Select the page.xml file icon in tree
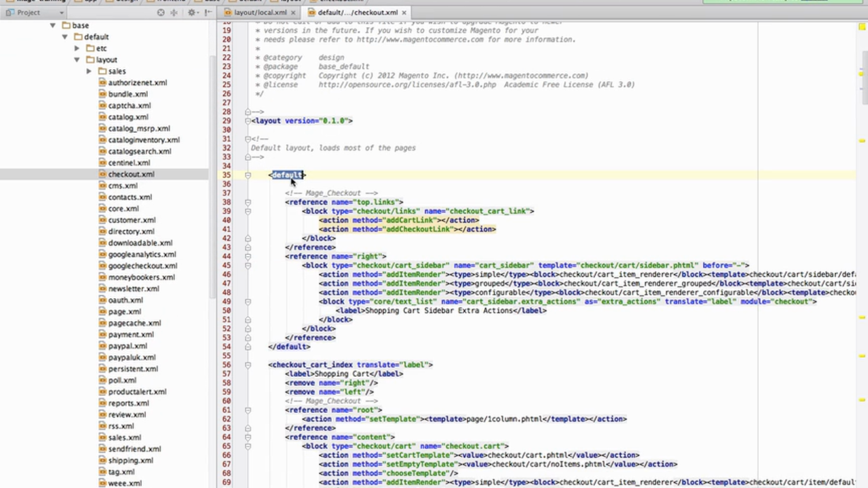 [x=104, y=311]
